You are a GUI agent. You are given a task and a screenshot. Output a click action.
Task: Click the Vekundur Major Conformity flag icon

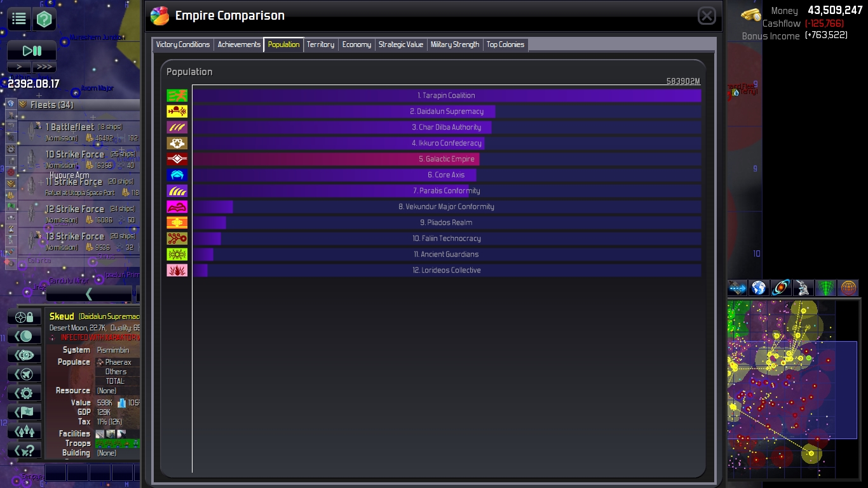tap(177, 207)
